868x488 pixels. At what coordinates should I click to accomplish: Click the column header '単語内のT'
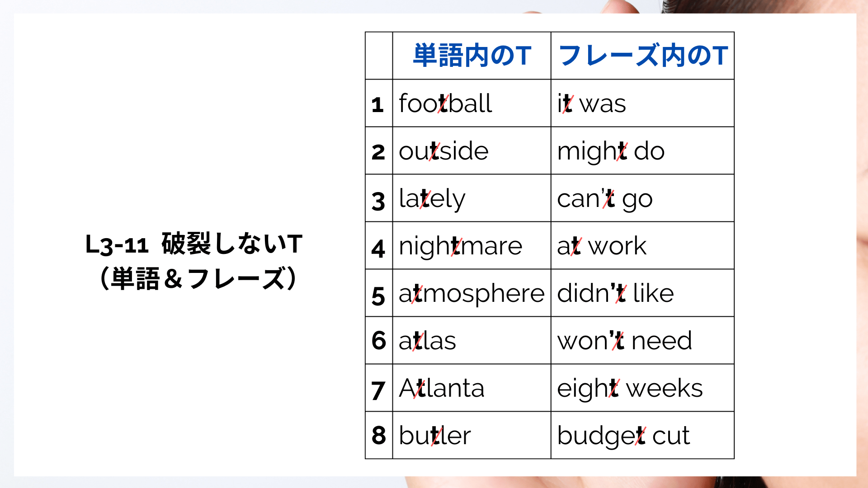point(472,56)
